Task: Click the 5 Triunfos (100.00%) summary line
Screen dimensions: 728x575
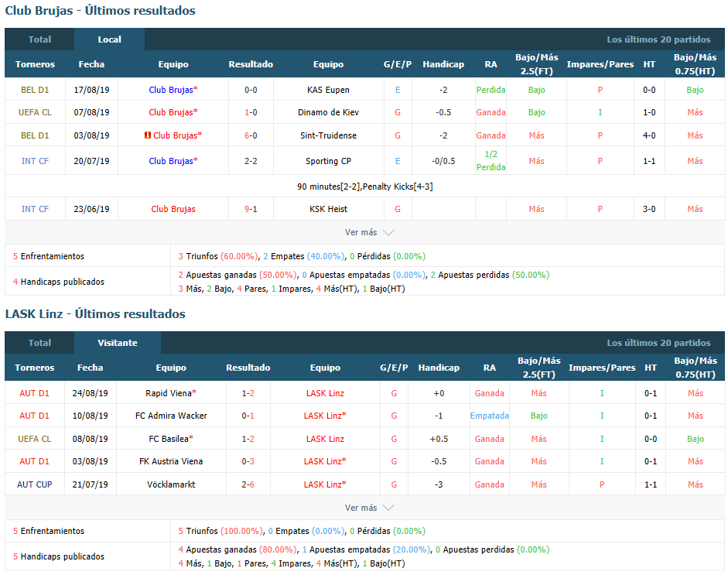Action: 302,531
